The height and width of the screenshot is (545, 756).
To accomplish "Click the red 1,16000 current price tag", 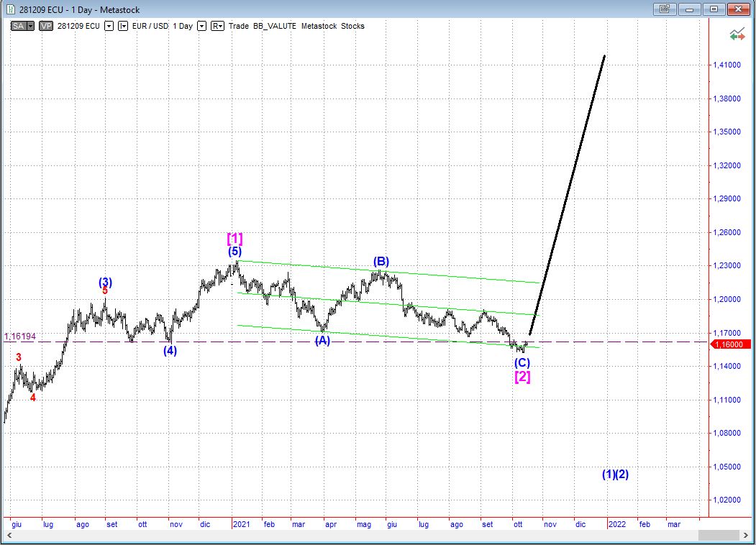I will [x=732, y=344].
